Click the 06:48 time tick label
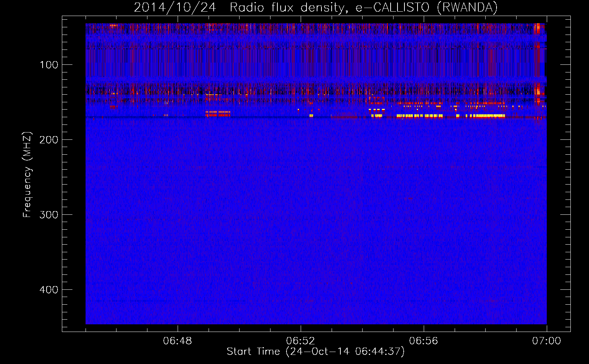 coord(178,341)
